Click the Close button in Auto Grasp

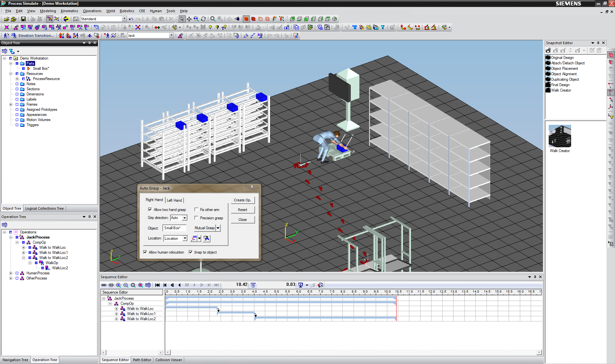coord(242,220)
